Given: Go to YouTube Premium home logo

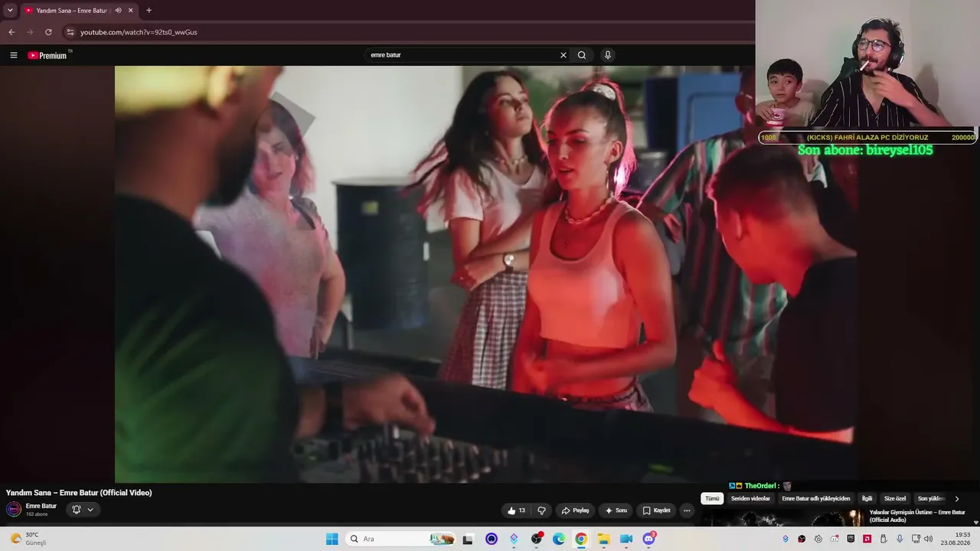Looking at the screenshot, I should 47,55.
